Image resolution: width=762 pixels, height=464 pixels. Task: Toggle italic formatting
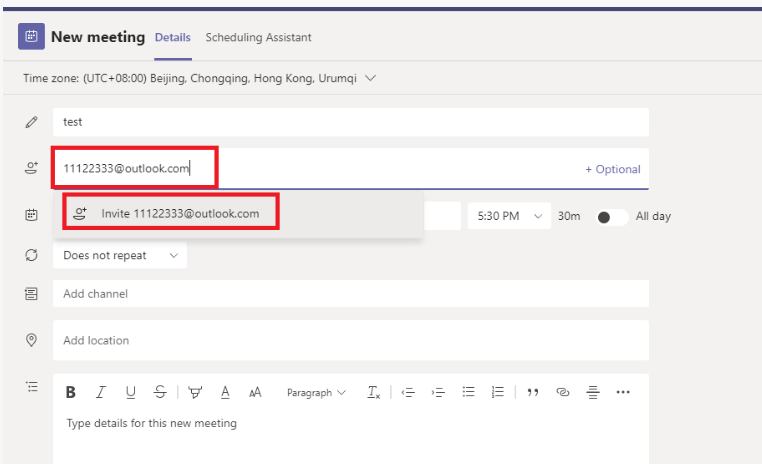tap(101, 392)
